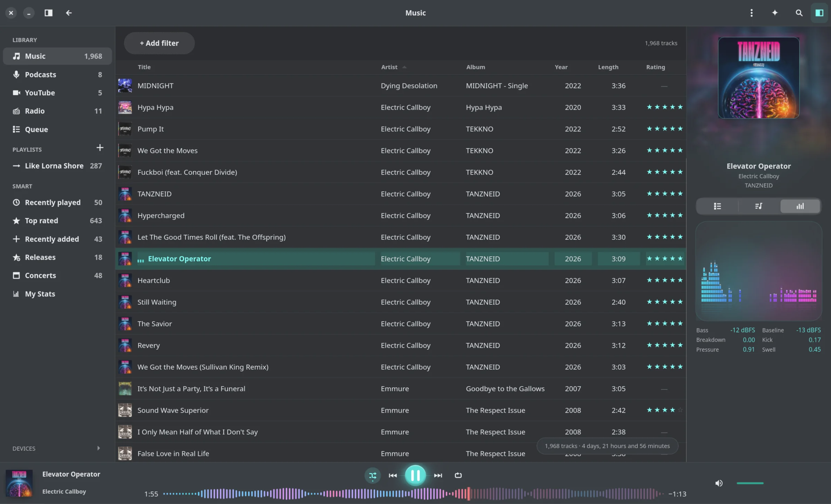Open the Top rated smart list
The image size is (831, 504).
tap(57, 220)
